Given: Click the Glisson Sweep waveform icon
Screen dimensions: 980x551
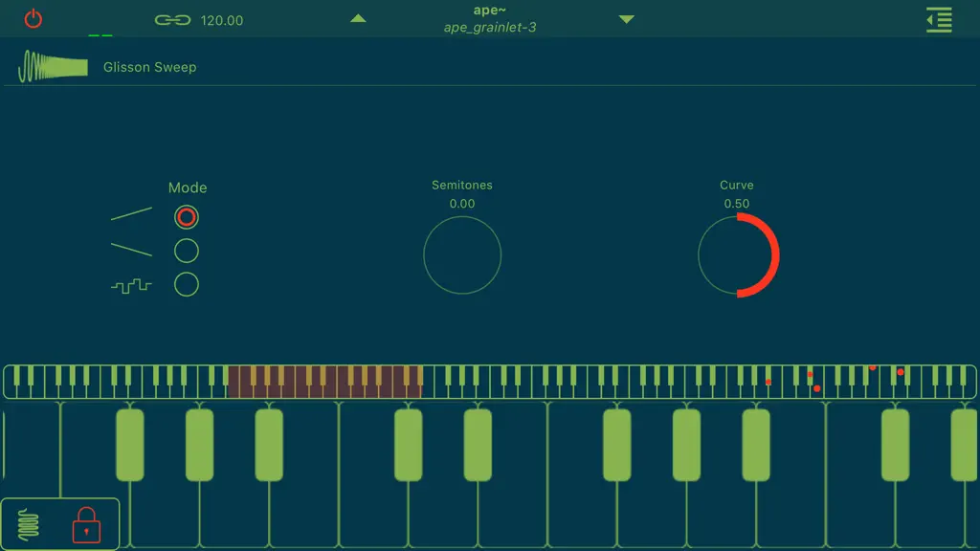Looking at the screenshot, I should click(x=54, y=66).
